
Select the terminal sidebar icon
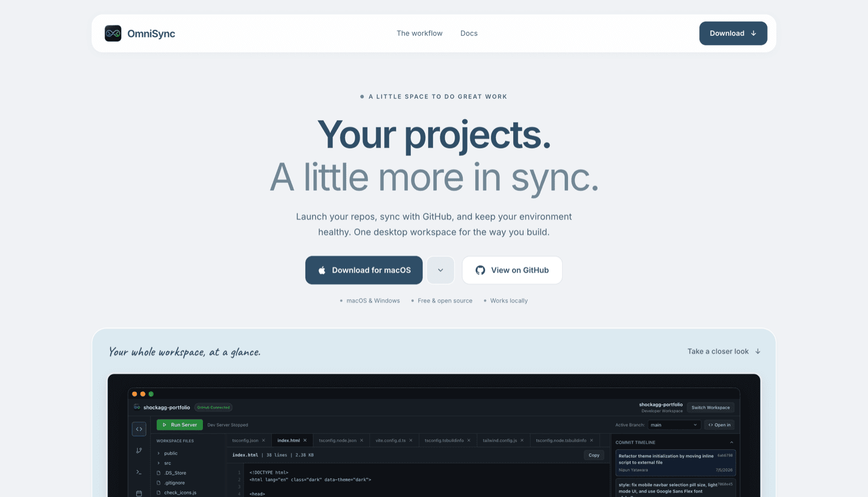pos(139,472)
